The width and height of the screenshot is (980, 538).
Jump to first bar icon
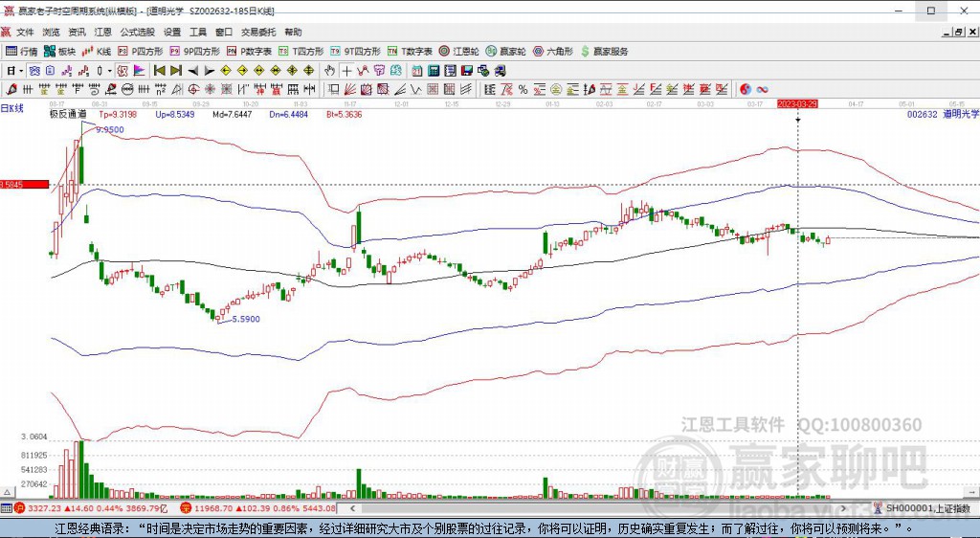point(160,71)
